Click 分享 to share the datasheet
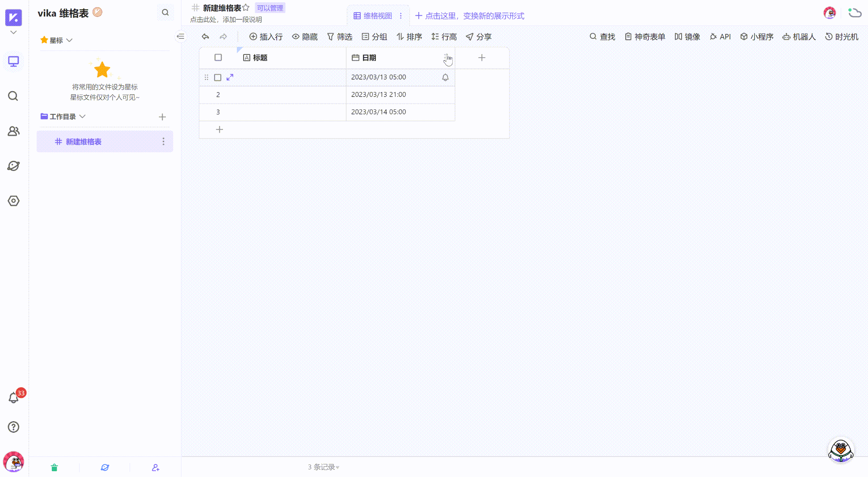 (x=479, y=37)
